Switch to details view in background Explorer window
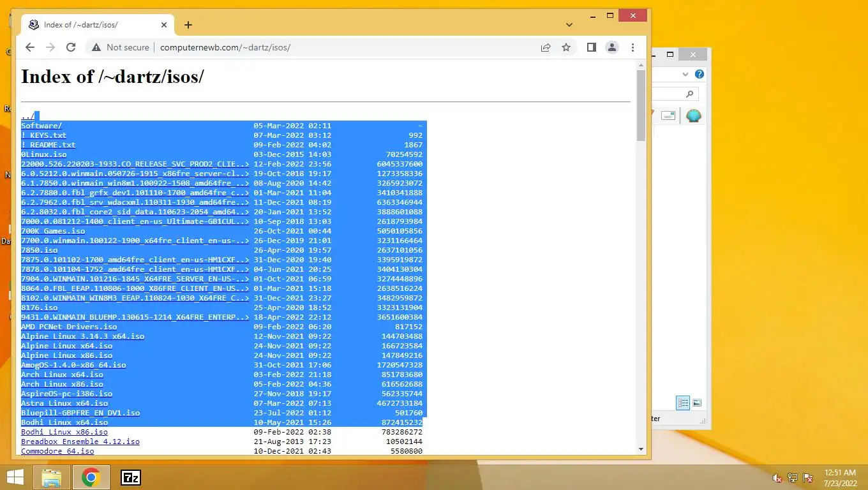This screenshot has height=490, width=868. (683, 403)
